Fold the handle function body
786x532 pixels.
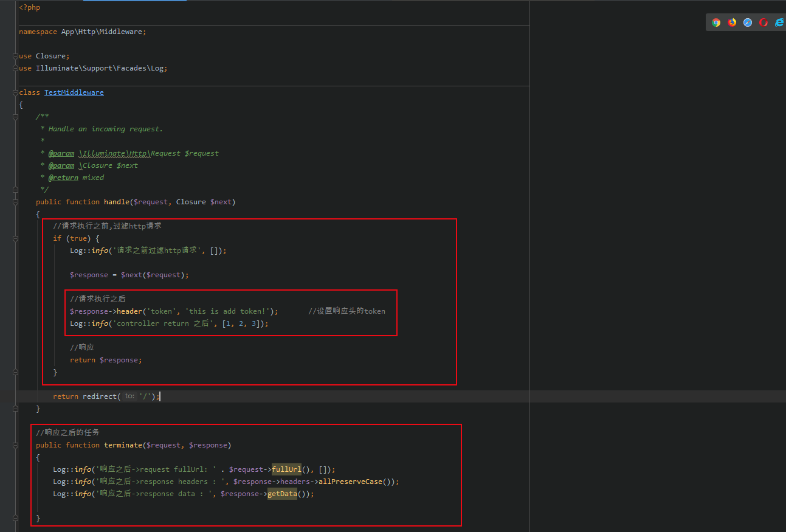click(15, 202)
